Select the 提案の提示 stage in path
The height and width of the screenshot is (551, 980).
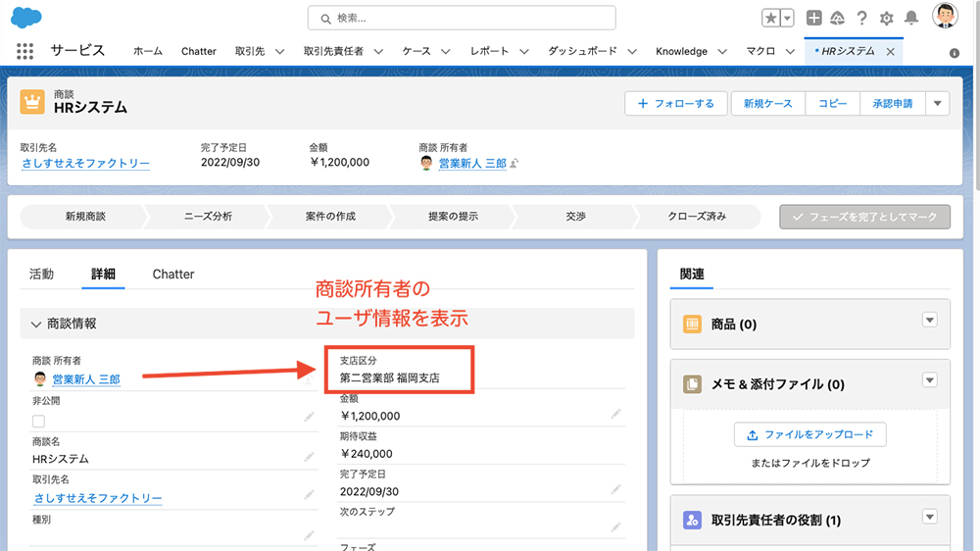[453, 217]
